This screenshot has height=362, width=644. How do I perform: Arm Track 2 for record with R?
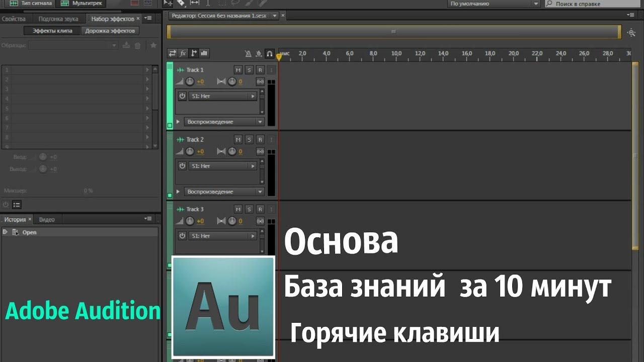tap(260, 140)
